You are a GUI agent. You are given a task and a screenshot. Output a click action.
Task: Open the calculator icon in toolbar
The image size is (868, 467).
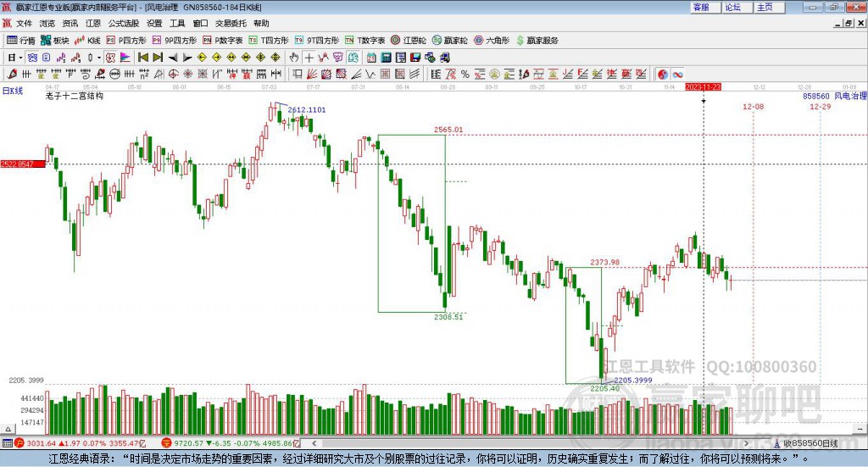(x=386, y=58)
